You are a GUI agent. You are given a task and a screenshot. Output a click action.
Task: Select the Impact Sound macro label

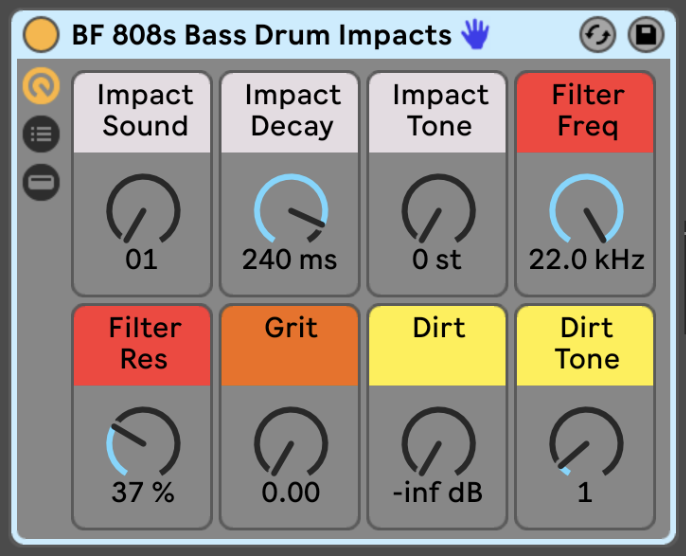(x=142, y=112)
